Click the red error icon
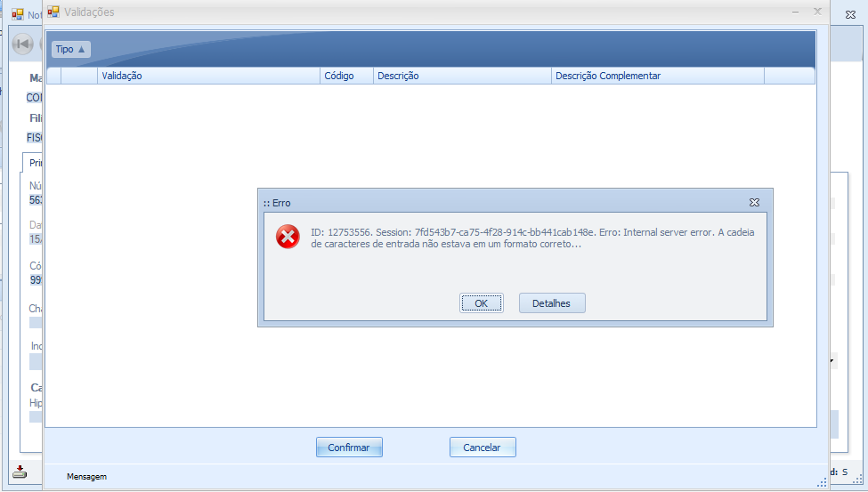Screen dimensions: 868x492 (x=288, y=237)
